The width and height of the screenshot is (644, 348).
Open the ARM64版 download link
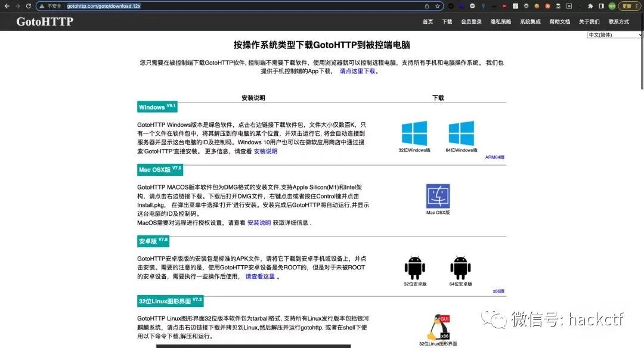pos(495,157)
